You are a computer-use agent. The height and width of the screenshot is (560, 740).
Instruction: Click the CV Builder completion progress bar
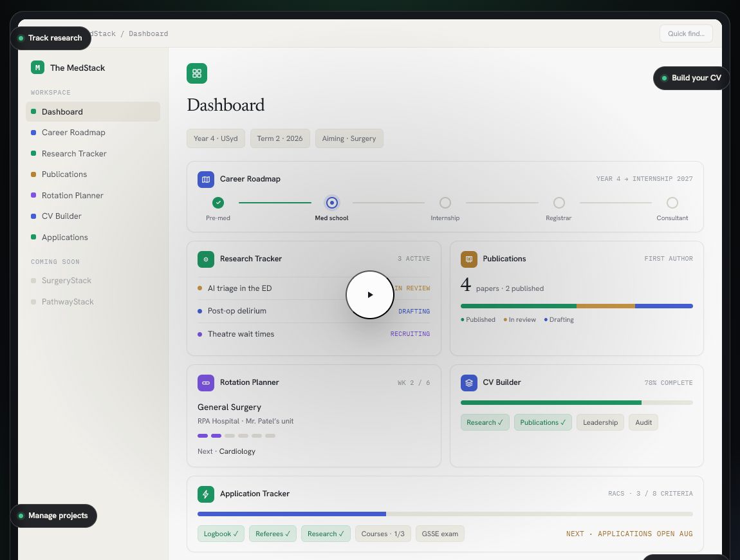[577, 403]
